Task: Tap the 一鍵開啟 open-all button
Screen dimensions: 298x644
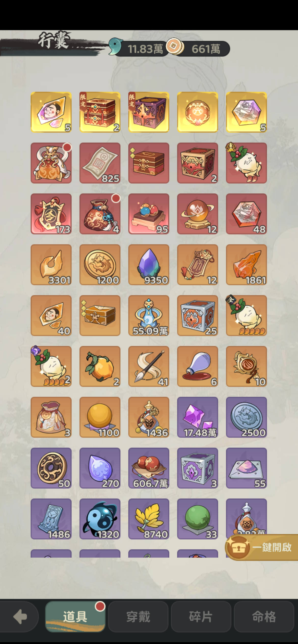Action: click(261, 547)
